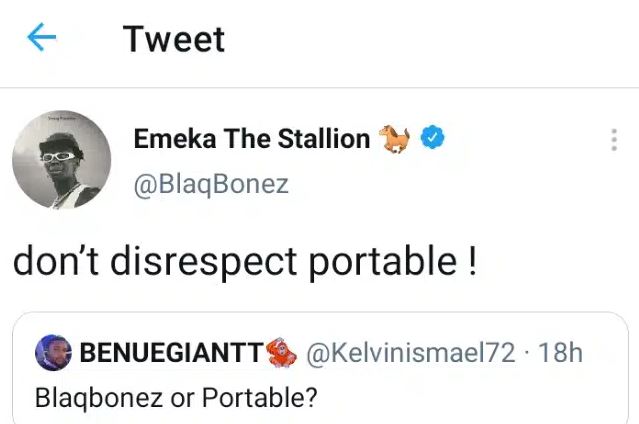Tap the BENUEGIANTT profile avatar
This screenshot has height=424, width=639.
pyautogui.click(x=53, y=352)
